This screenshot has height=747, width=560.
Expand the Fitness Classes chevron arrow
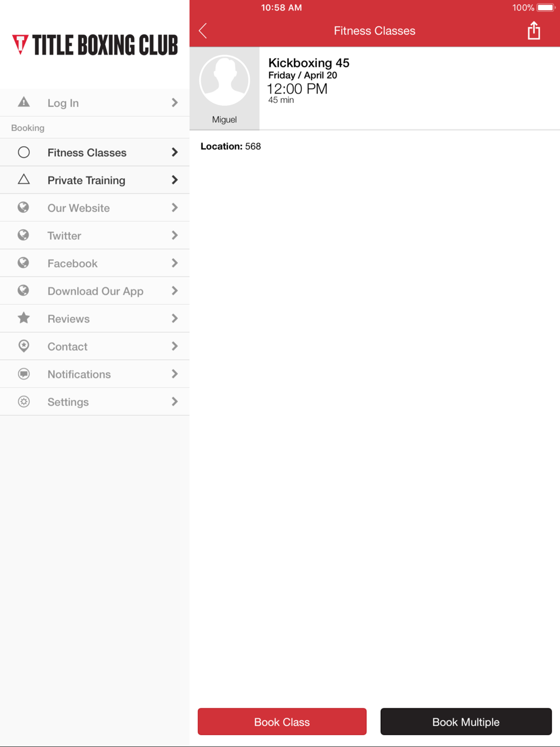(175, 152)
